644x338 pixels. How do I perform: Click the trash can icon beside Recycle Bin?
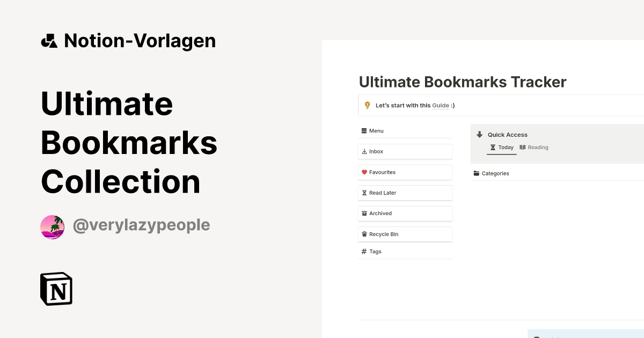click(364, 234)
